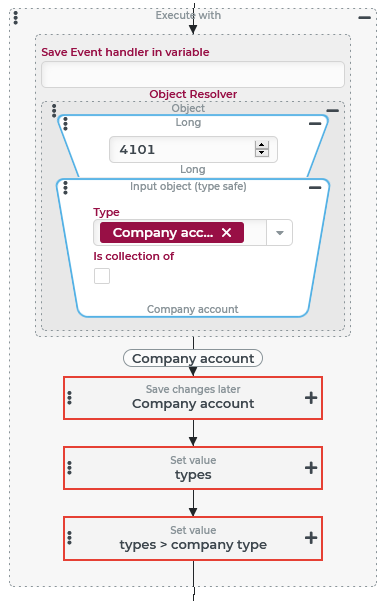The height and width of the screenshot is (601, 389).
Task: Click the Object block three-dot handle
Action: [54, 111]
